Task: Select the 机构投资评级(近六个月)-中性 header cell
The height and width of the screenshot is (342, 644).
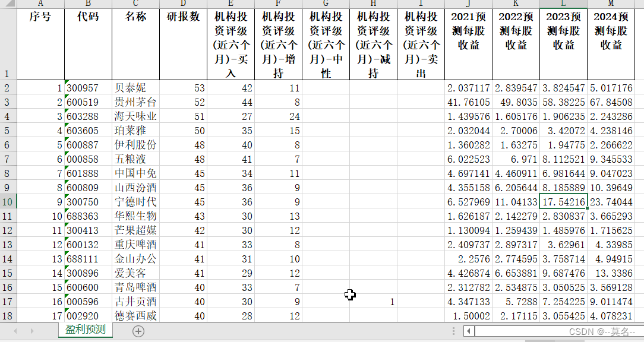Action: [326, 44]
